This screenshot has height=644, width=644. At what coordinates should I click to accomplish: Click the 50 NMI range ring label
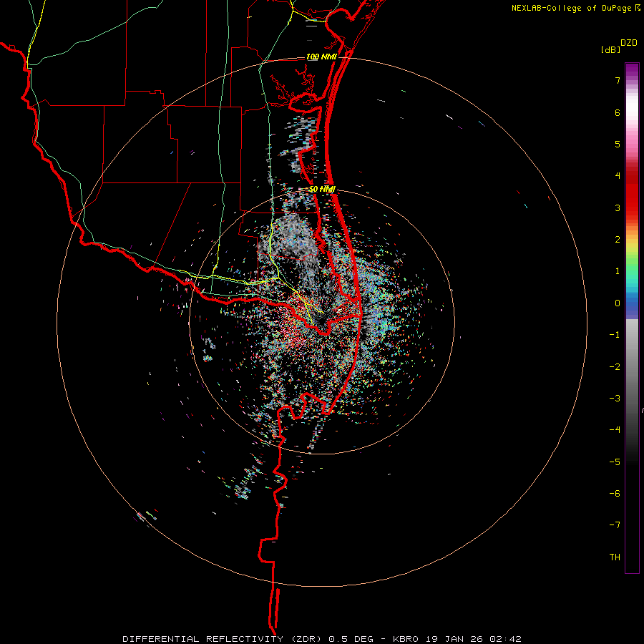(x=323, y=190)
